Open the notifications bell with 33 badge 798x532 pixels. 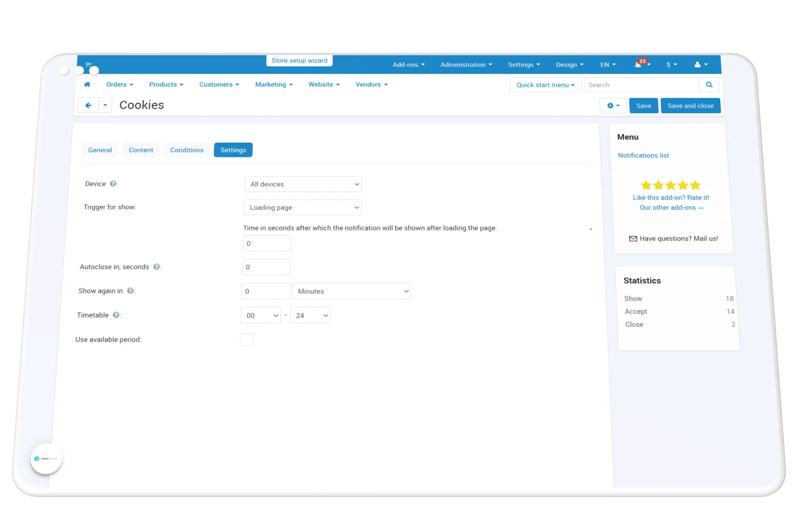[x=639, y=64]
